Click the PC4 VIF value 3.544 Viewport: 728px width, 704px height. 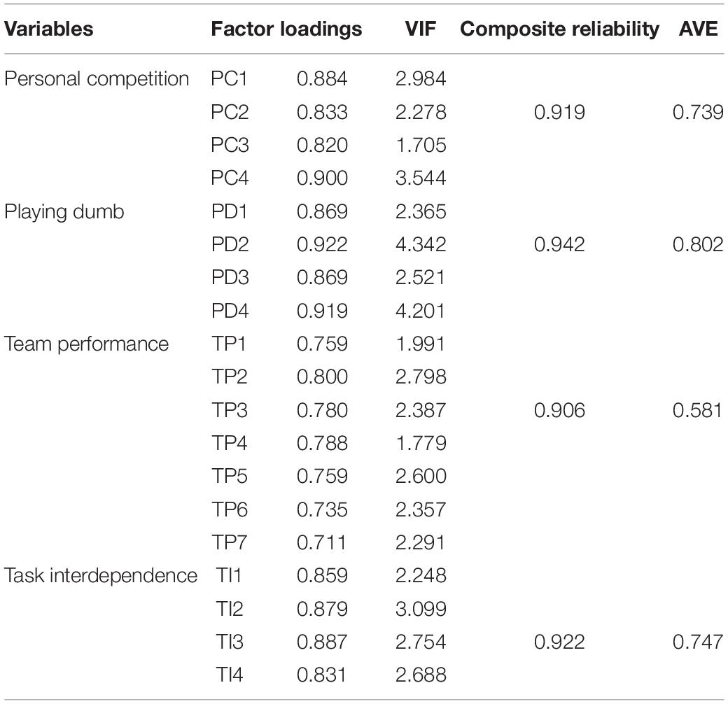(421, 178)
